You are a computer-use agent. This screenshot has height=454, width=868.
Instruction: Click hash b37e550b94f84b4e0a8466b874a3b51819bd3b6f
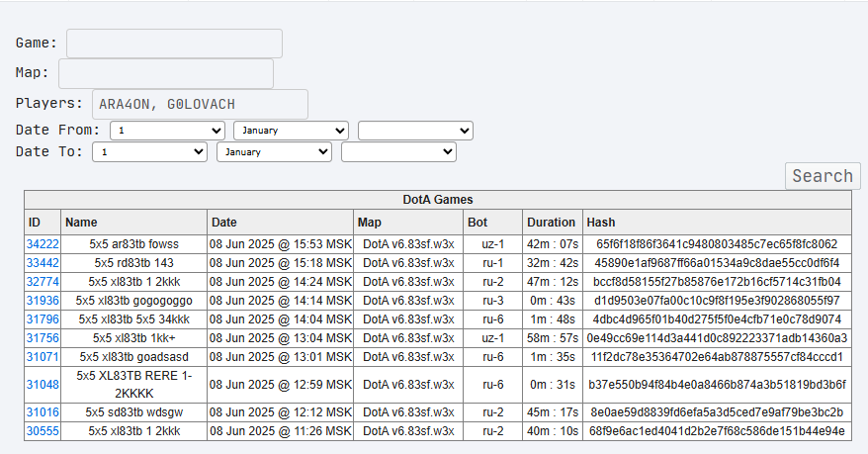point(717,385)
